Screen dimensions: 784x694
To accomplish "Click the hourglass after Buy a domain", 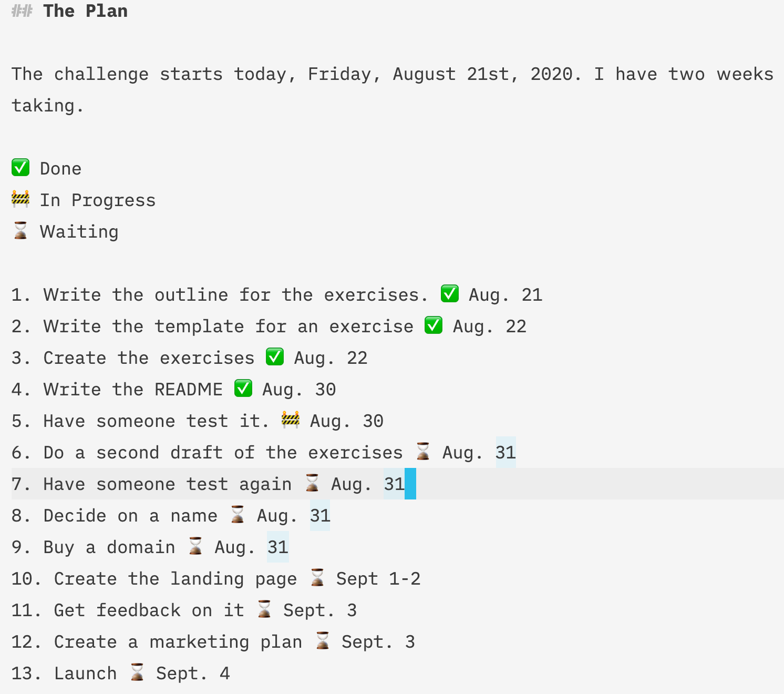I will click(195, 546).
